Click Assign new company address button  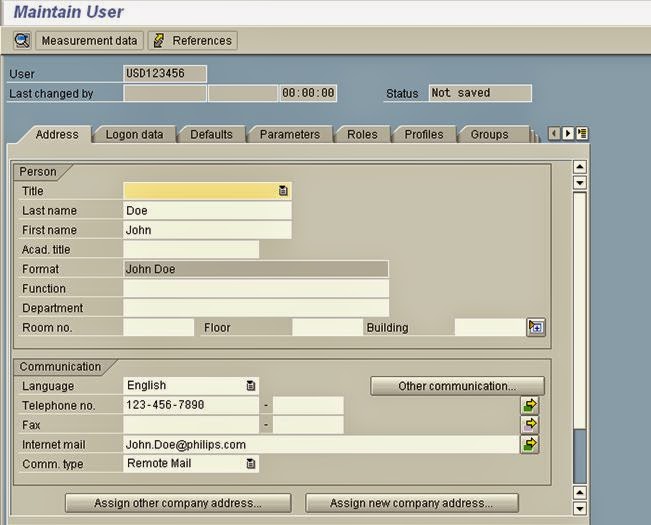tap(412, 503)
